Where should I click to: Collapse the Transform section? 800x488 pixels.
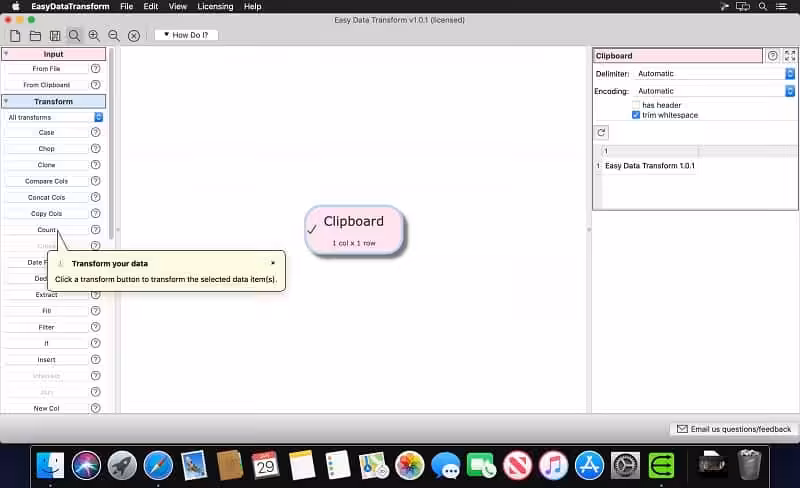click(x=6, y=101)
